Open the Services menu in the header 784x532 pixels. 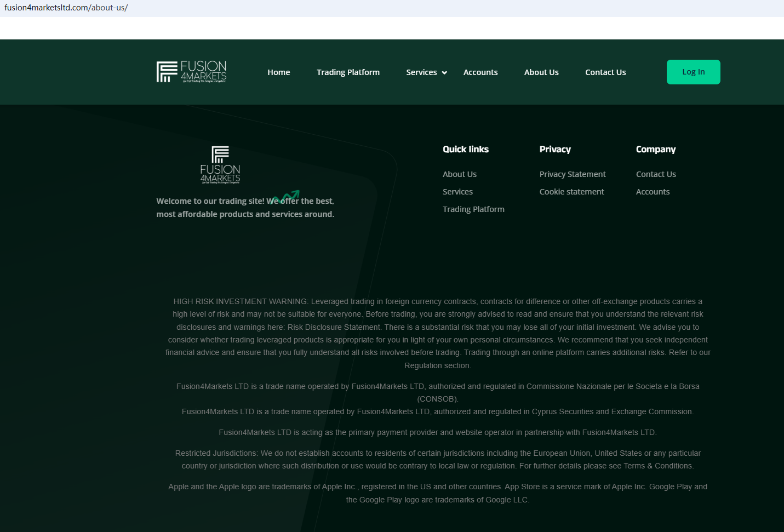pyautogui.click(x=421, y=72)
